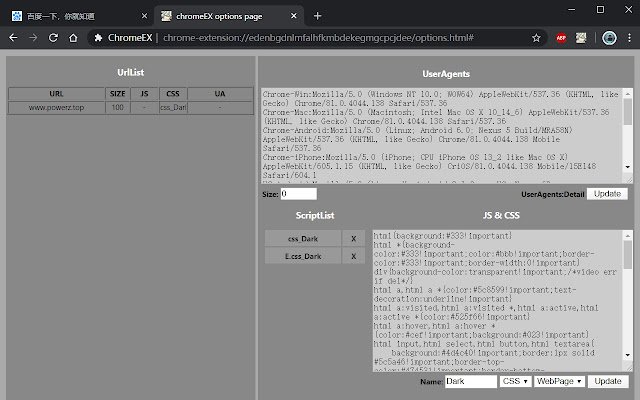
Task: Select E.css_Dark in ScriptList
Action: 303,256
